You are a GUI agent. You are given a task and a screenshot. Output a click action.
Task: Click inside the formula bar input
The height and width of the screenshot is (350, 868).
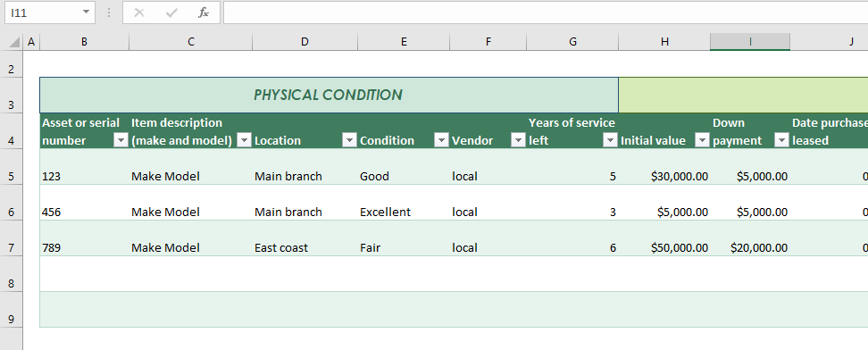(x=546, y=12)
